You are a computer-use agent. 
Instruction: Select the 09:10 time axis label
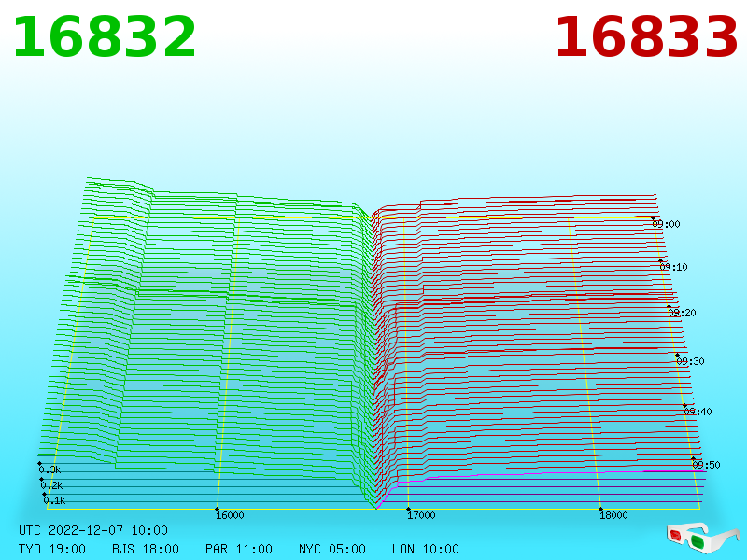[x=673, y=267]
